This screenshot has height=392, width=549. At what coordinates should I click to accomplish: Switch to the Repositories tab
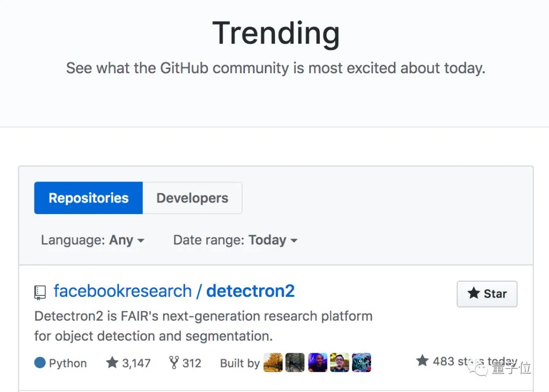(88, 198)
